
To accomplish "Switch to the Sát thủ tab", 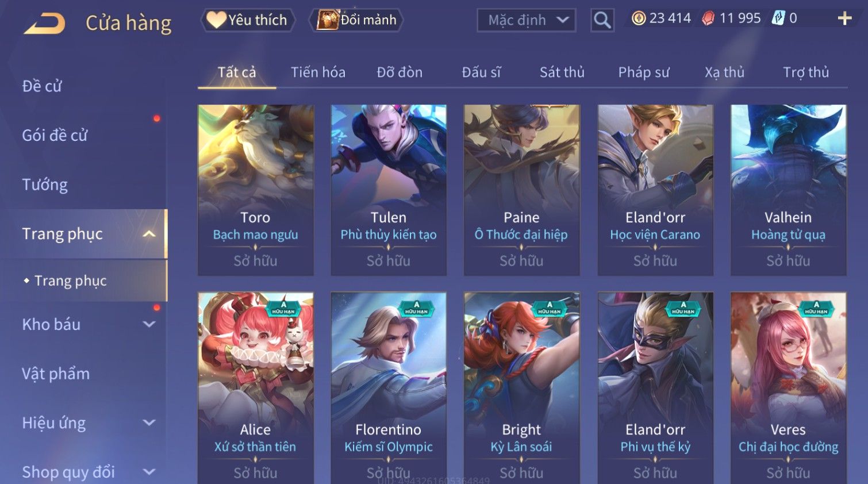I will click(x=562, y=72).
